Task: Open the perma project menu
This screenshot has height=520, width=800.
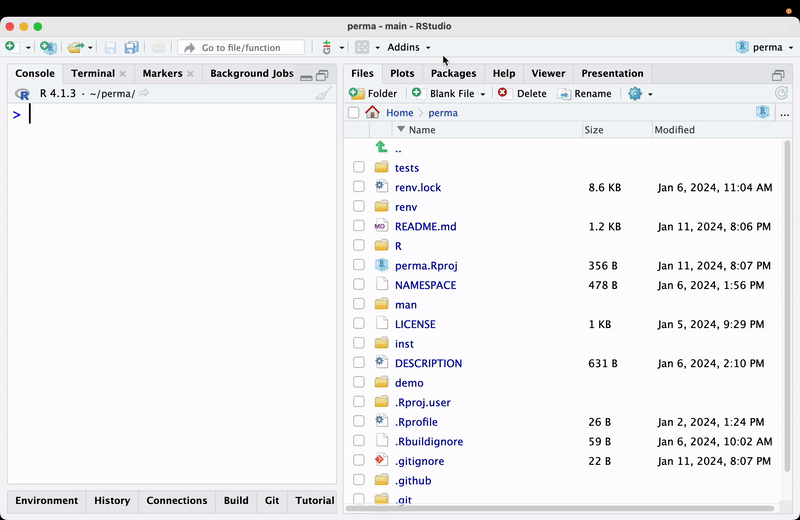Action: click(x=764, y=47)
